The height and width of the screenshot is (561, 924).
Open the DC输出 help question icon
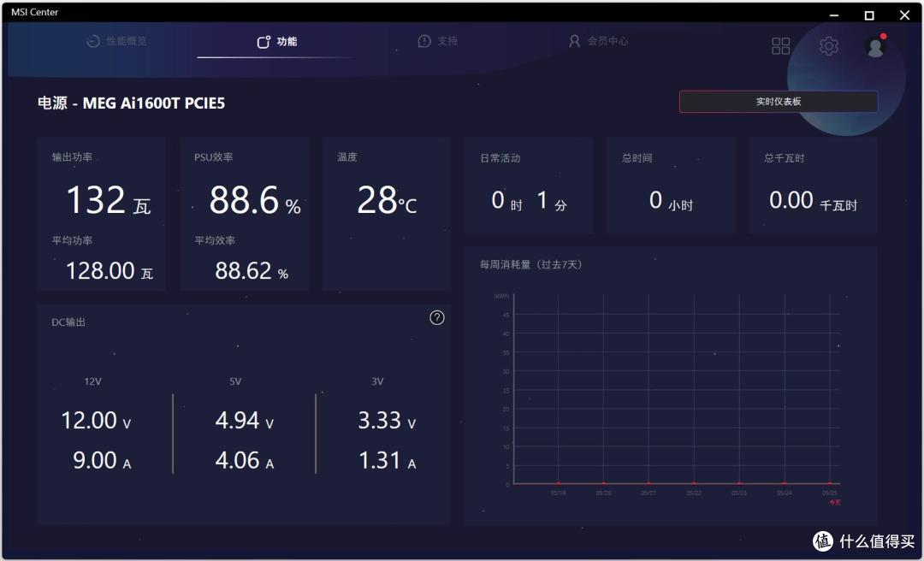(436, 317)
